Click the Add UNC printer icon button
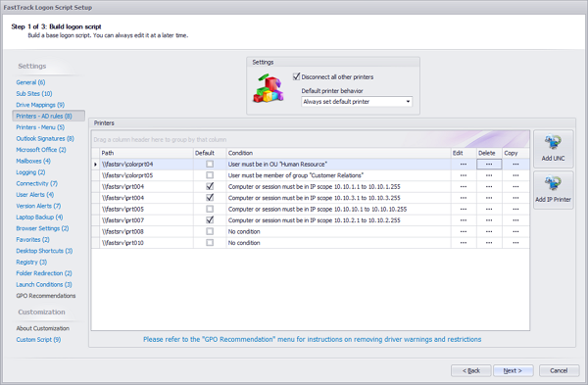Image resolution: width=588 pixels, height=385 pixels. (553, 149)
